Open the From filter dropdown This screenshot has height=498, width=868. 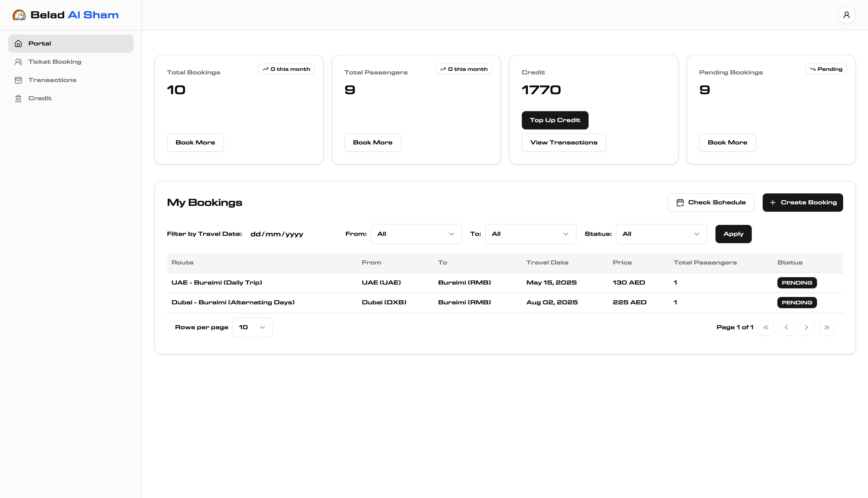pos(416,234)
